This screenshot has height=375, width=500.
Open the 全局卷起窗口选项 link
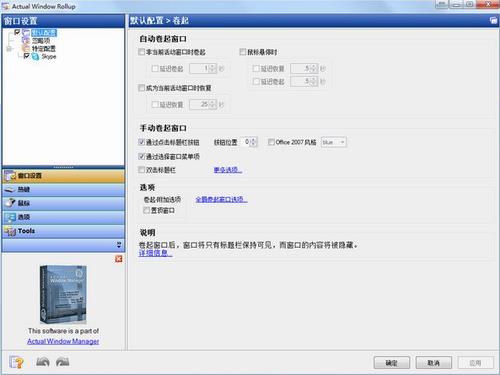(x=221, y=199)
